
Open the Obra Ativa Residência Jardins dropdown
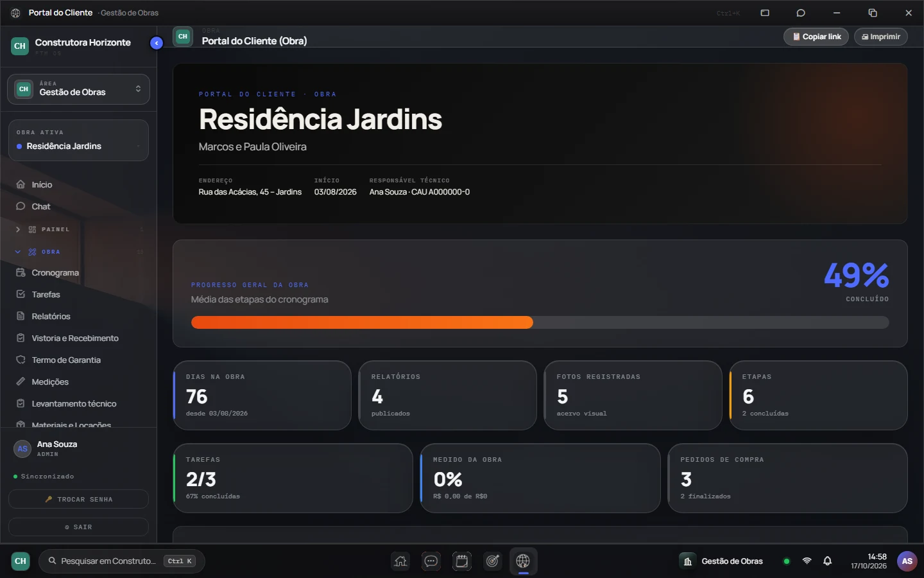click(78, 140)
